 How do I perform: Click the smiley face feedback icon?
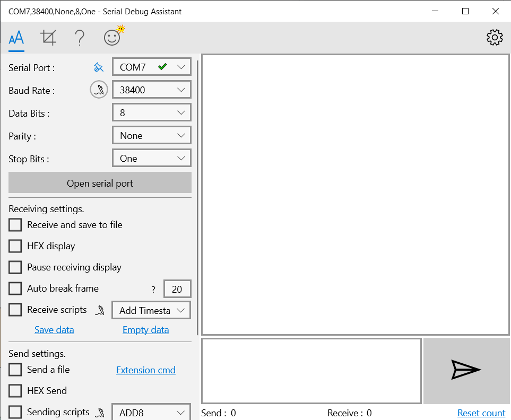pos(112,37)
